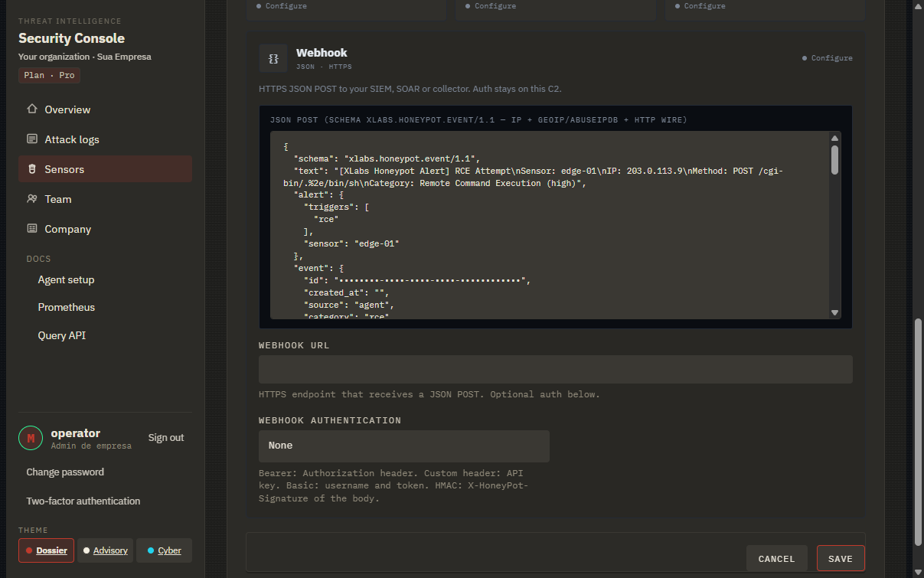Click the Plan · Pro badge
This screenshot has height=578, width=924.
50,76
